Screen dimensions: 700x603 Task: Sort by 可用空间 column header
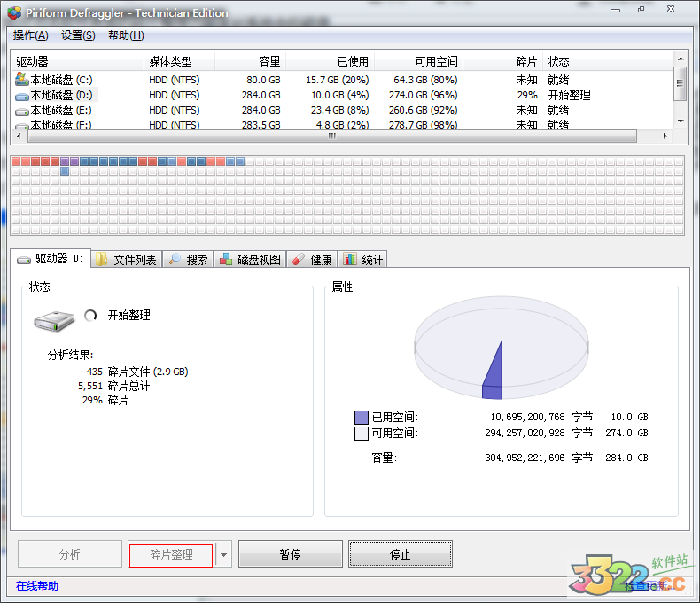(419, 61)
